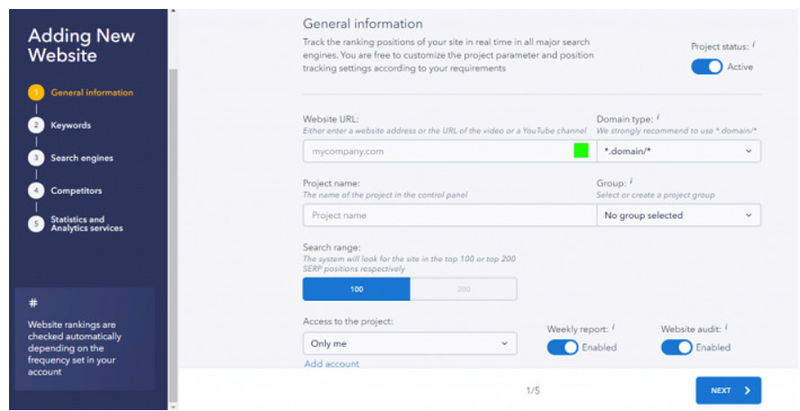Click the Website rankings tip text

pos(74,348)
